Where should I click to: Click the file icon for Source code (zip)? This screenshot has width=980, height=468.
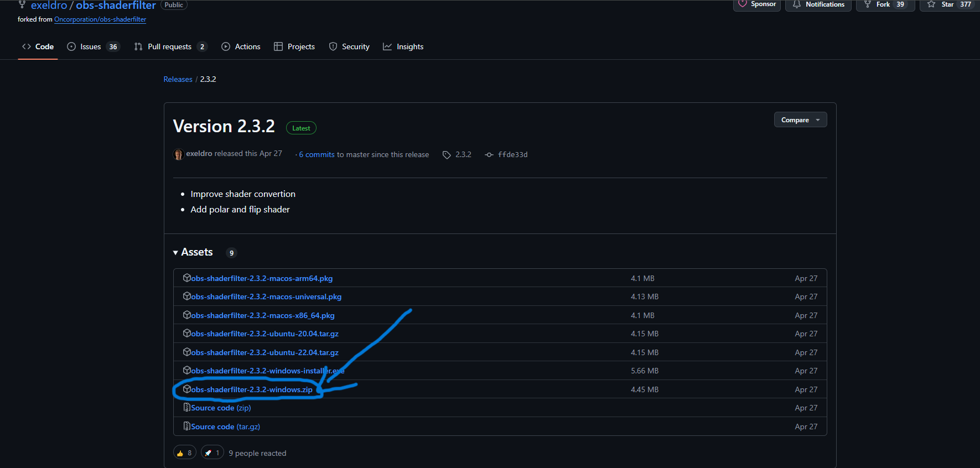coord(187,408)
